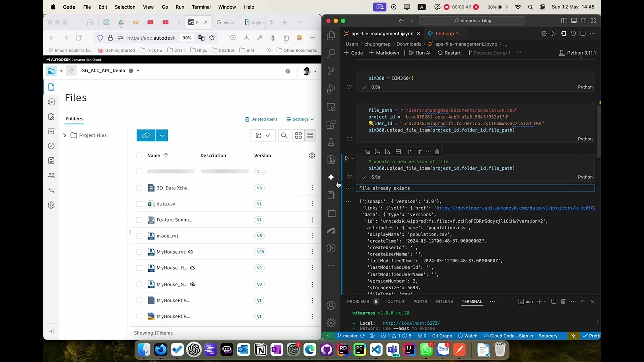This screenshot has width=644, height=362.
Task: Open the Search view in VS Code
Action: pyautogui.click(x=331, y=53)
